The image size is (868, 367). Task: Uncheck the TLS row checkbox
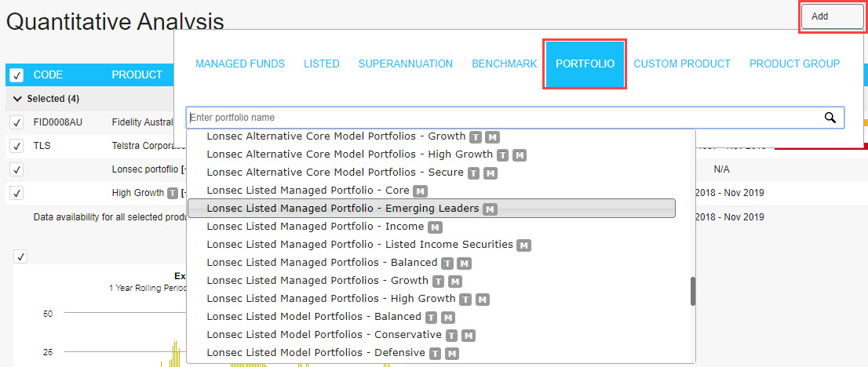[x=16, y=146]
